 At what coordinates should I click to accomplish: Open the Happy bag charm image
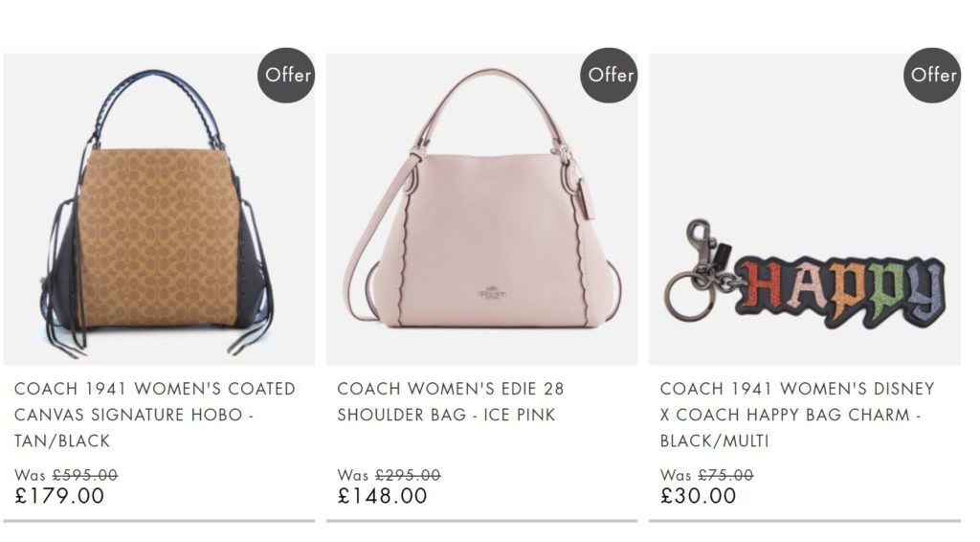[x=805, y=209]
